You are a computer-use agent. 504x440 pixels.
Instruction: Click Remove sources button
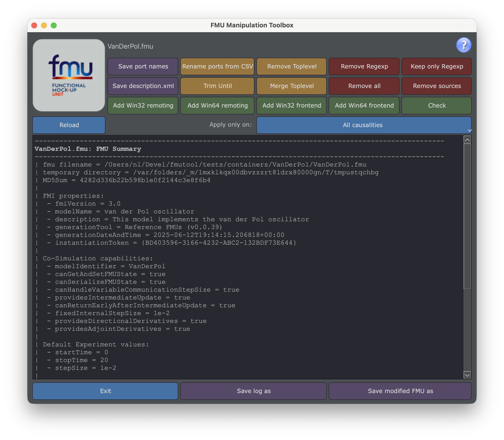(x=437, y=86)
